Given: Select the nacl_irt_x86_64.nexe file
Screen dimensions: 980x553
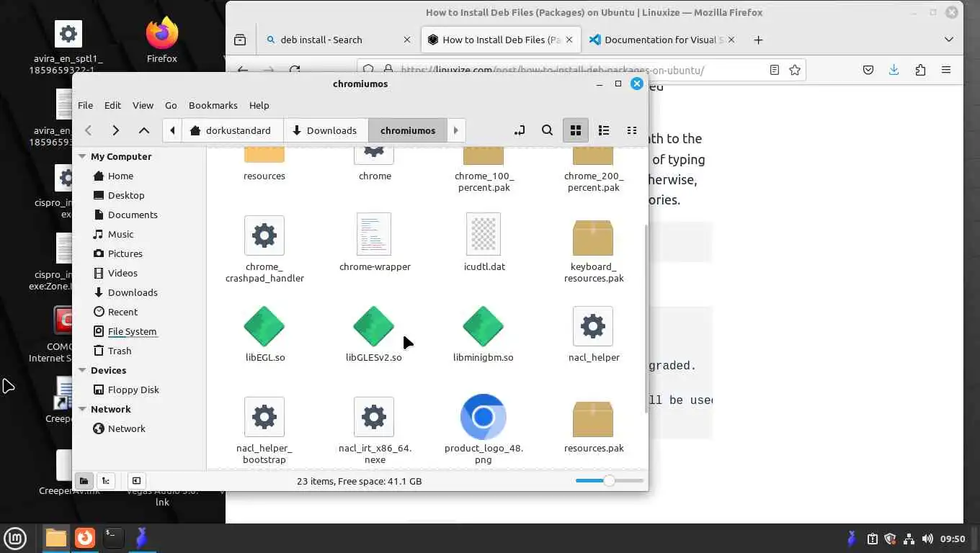Looking at the screenshot, I should click(375, 430).
